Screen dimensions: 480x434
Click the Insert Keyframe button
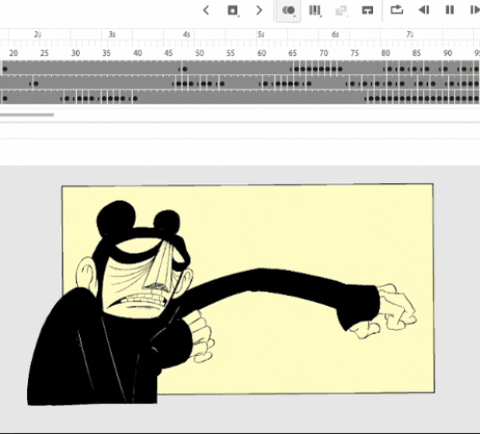click(x=233, y=11)
